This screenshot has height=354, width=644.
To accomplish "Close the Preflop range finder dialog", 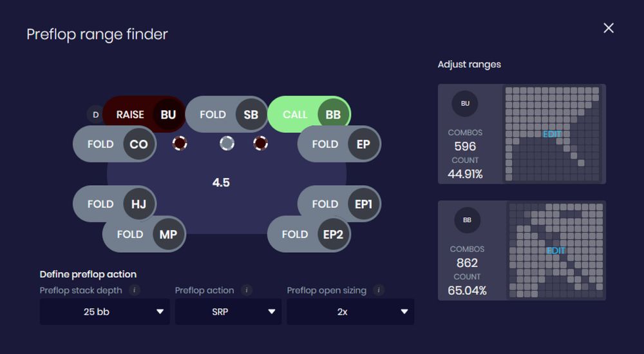I will [608, 28].
